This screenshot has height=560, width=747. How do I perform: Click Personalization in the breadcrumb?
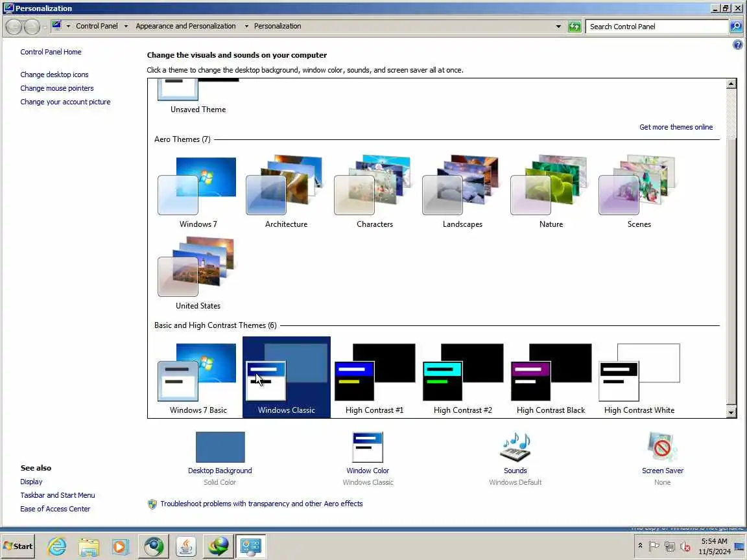point(278,26)
